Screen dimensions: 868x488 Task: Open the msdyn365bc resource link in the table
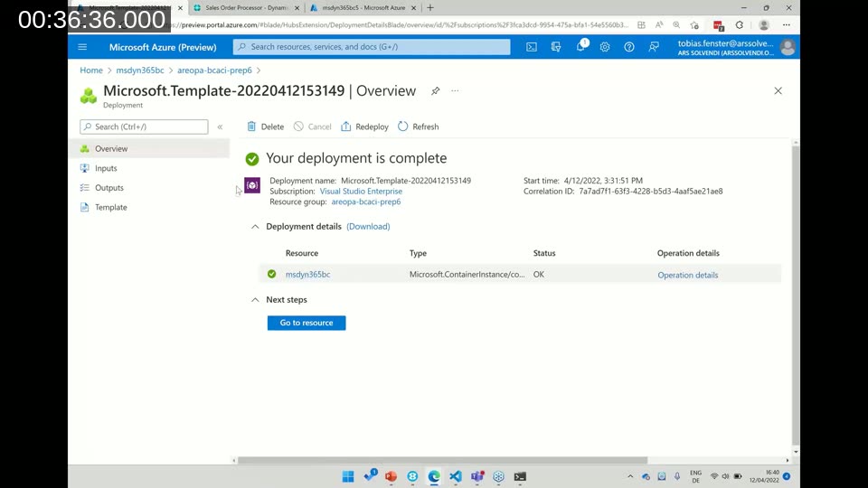tap(307, 275)
